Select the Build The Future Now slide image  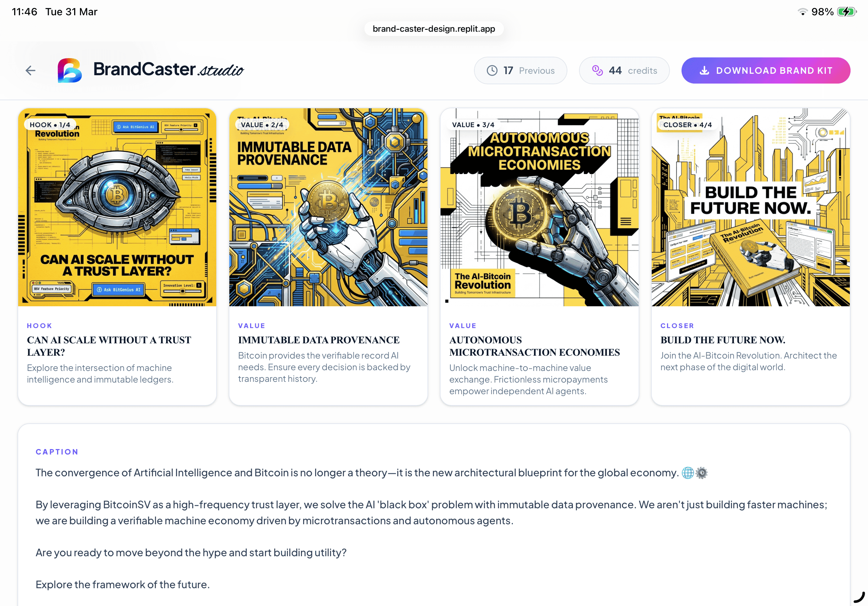click(751, 207)
